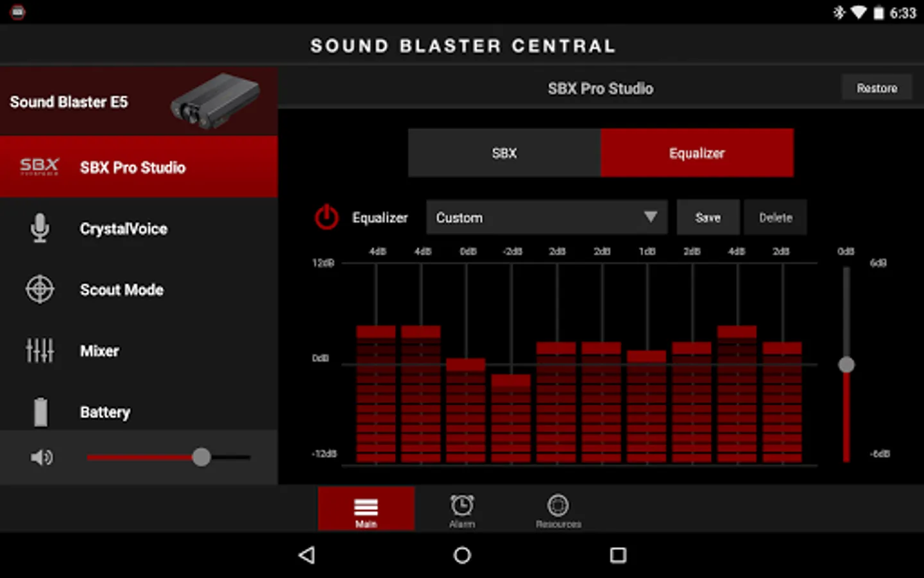Click the 6:33 clock

click(x=903, y=13)
